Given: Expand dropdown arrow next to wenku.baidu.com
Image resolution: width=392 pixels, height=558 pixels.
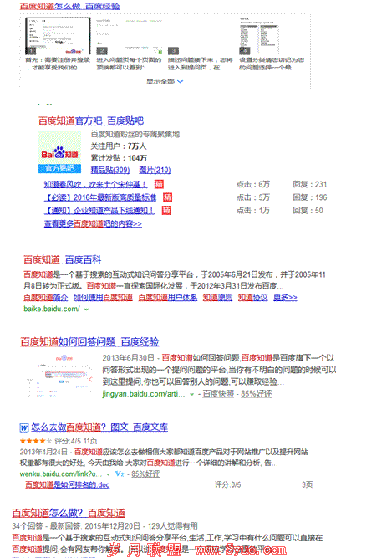Looking at the screenshot, I should (109, 474).
